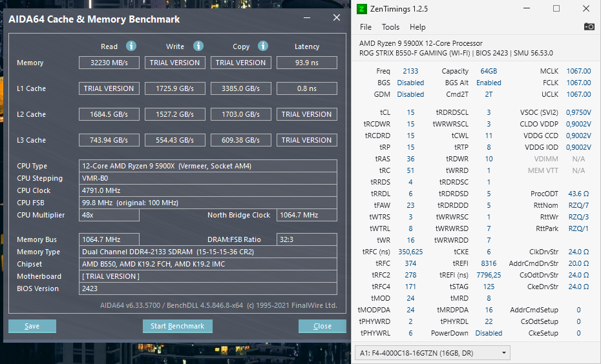Screen dimensions: 601x364
Task: Click L2 Cache Read value 1684.5 GB/s
Action: [109, 114]
